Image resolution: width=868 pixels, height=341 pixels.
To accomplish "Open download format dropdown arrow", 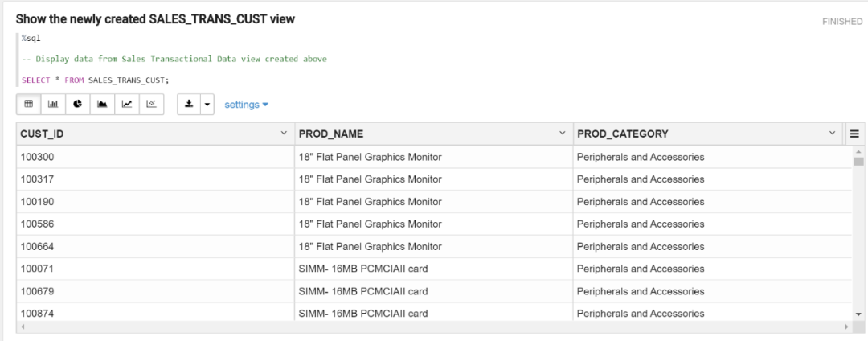I will [207, 105].
